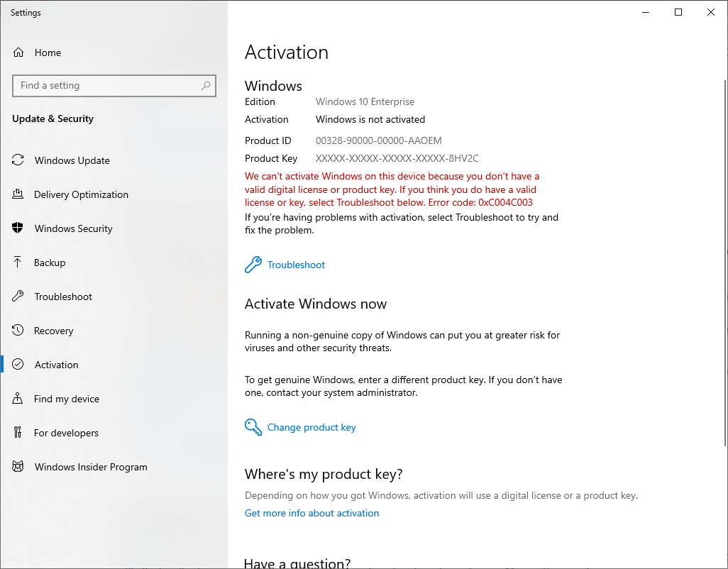Select Windows Security in sidebar

point(114,228)
